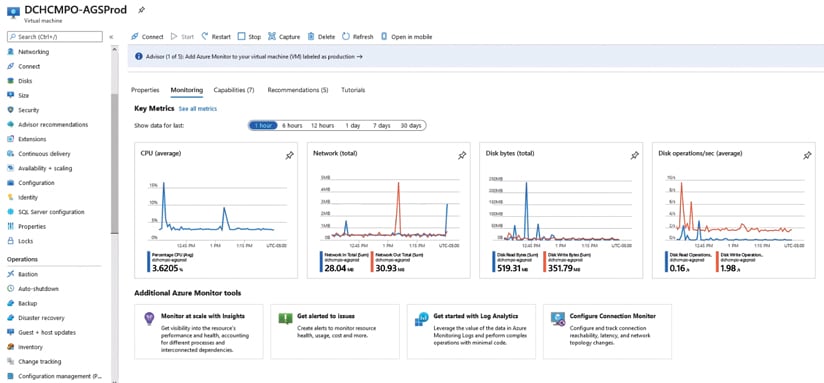824x383 pixels.
Task: Click Capture in the toolbar
Action: point(284,37)
